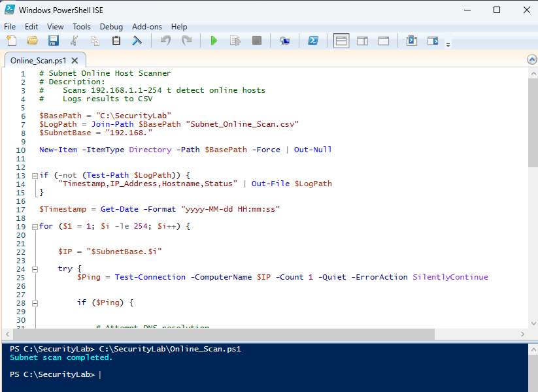Click the Open script folder icon
Screen dimensions: 538x392
(32, 41)
